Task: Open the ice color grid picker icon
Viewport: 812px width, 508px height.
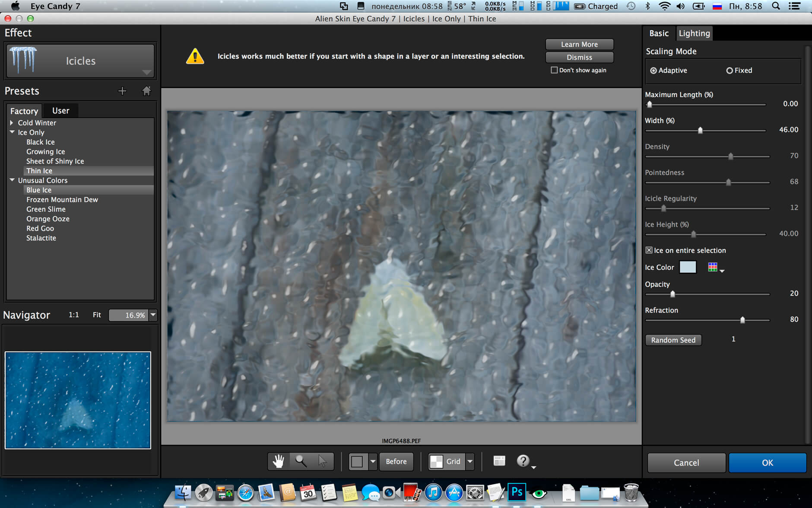Action: 713,267
